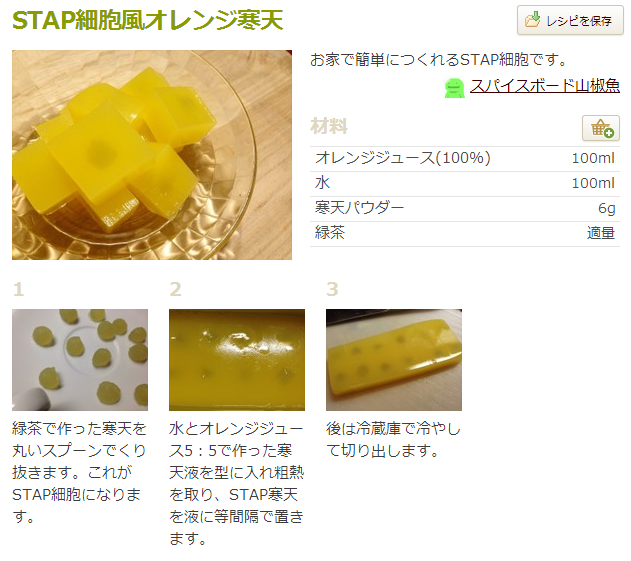Open the author's green avatar icon

point(455,88)
